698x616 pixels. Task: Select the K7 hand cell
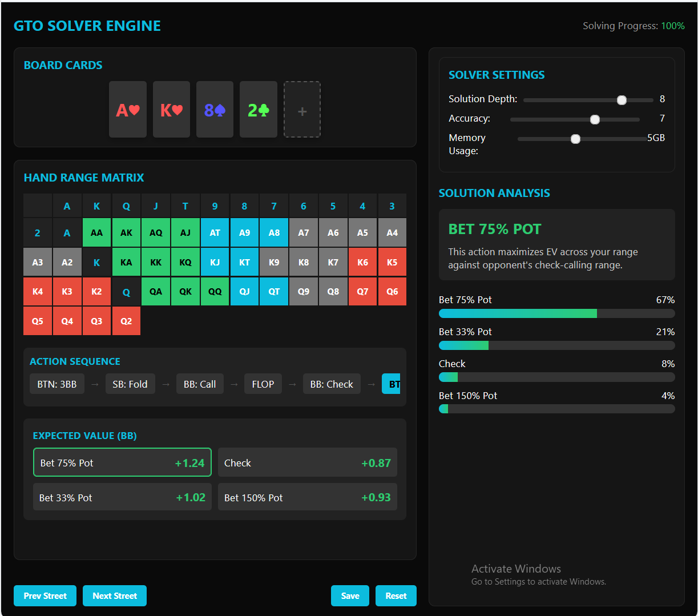[333, 262]
